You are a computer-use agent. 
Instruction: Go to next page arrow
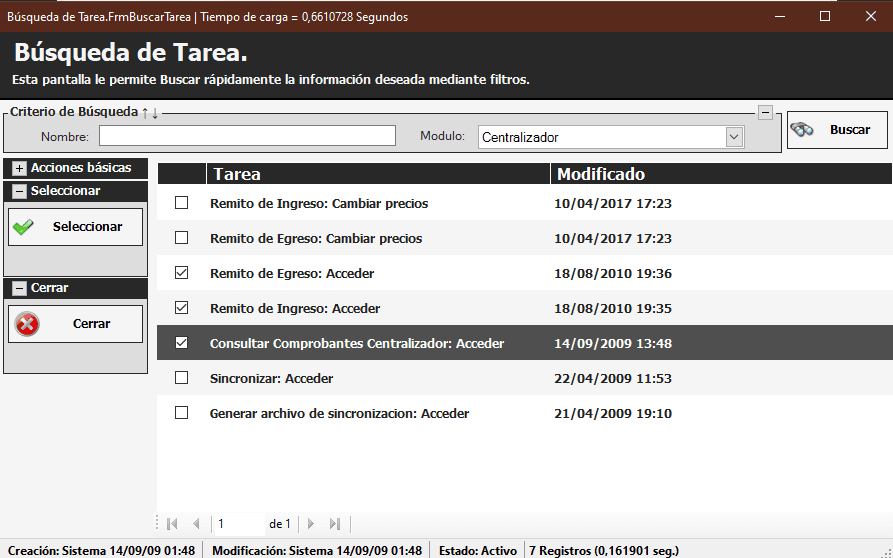[311, 524]
